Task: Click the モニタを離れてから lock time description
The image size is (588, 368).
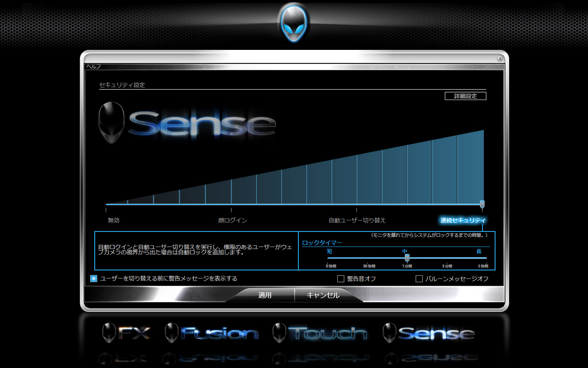Action: tap(429, 235)
